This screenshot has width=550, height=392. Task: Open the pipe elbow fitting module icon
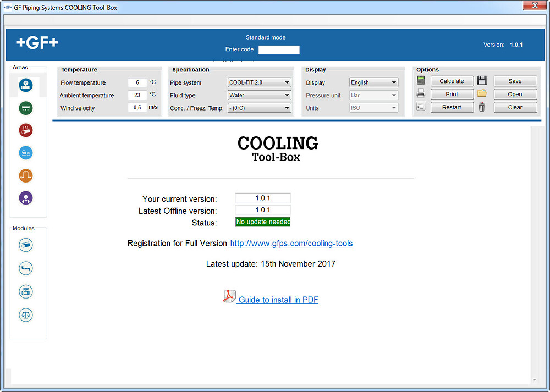[26, 268]
